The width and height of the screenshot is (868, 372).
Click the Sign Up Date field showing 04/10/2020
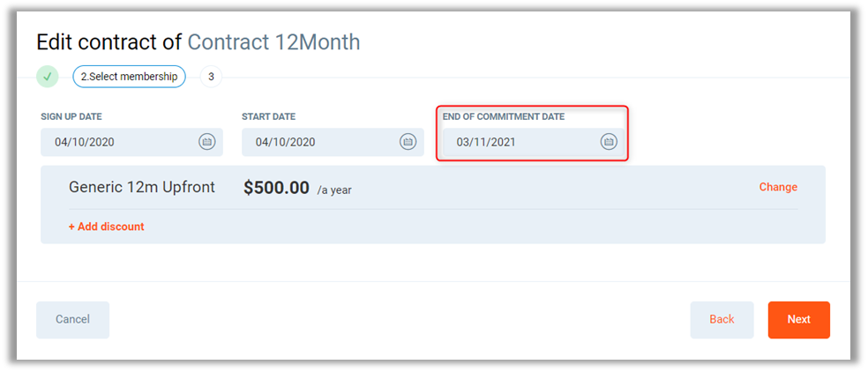pyautogui.click(x=115, y=142)
